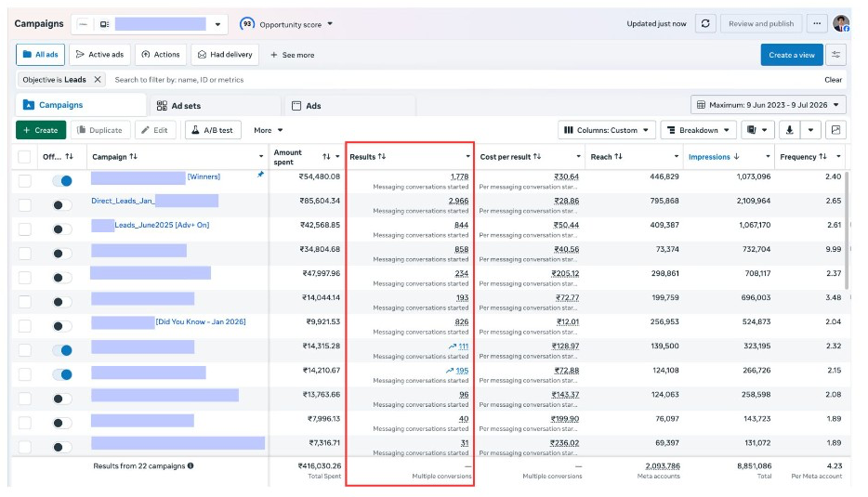Toggle off the campaign with 111 results
Image resolution: width=868 pixels, height=497 pixels.
click(62, 350)
